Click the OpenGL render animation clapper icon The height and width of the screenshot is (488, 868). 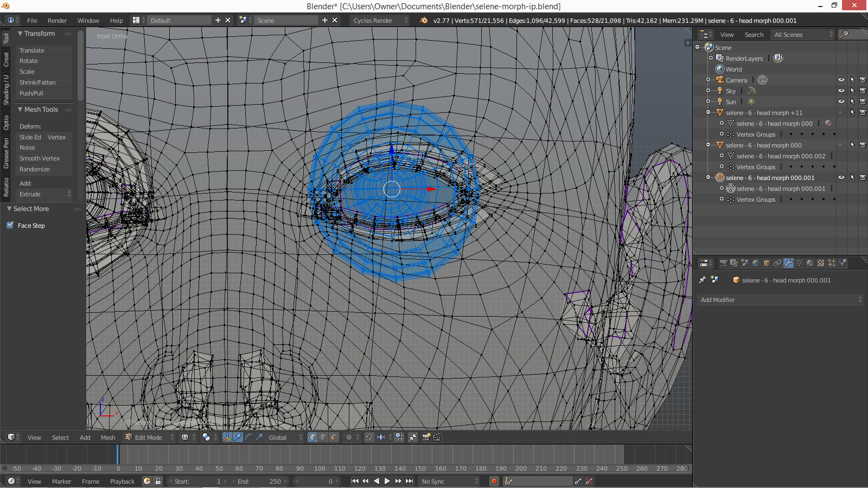point(437,437)
